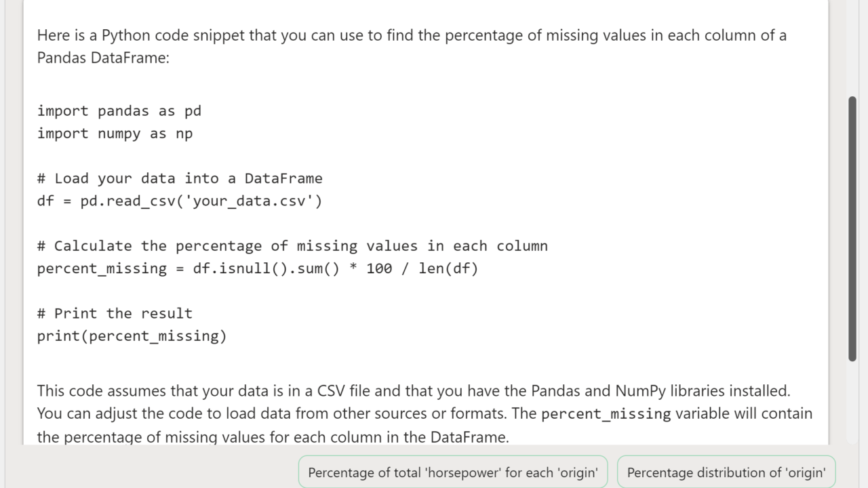Click the vertical scrollbar thumb

(x=852, y=229)
